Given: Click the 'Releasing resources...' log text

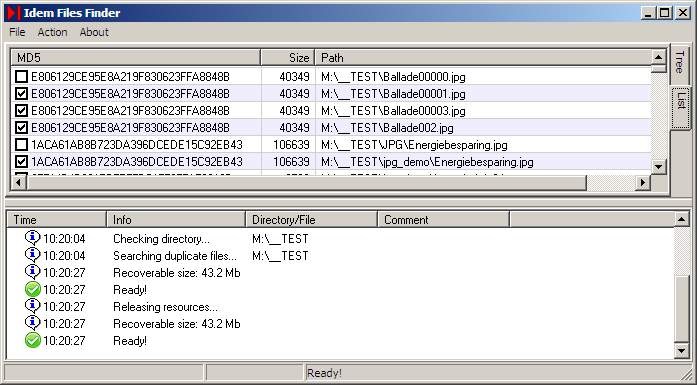Looking at the screenshot, I should pos(166,307).
